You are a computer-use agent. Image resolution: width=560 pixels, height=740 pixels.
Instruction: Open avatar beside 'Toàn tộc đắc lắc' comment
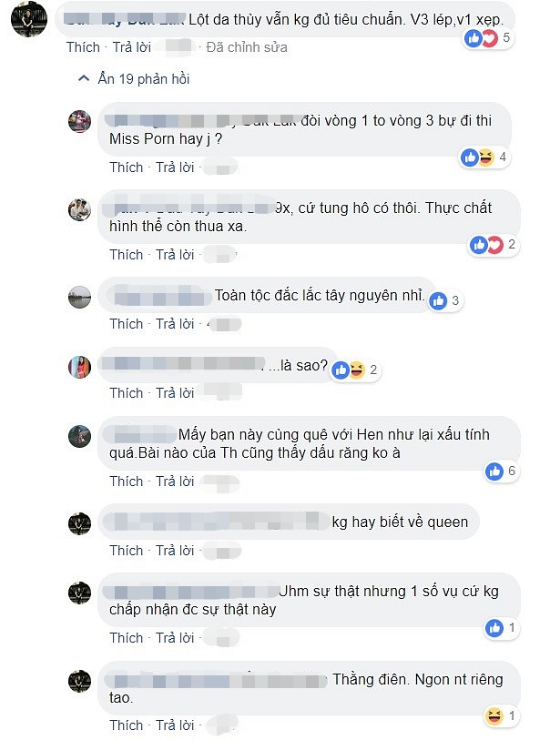(x=80, y=298)
